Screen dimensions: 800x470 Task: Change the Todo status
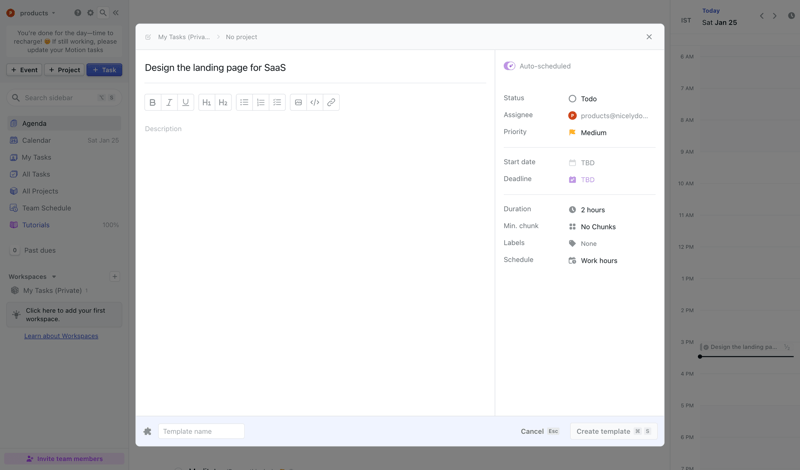[583, 98]
